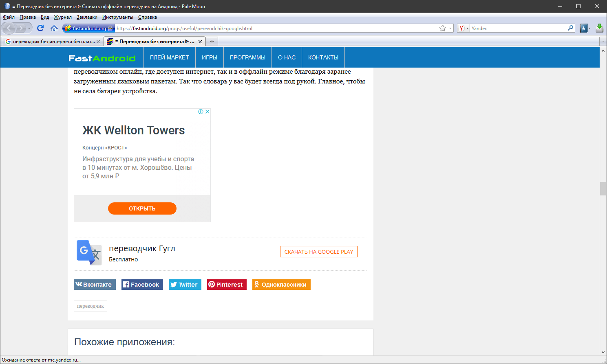Expand the URL history dropdown arrow
The image size is (607, 364).
450,28
